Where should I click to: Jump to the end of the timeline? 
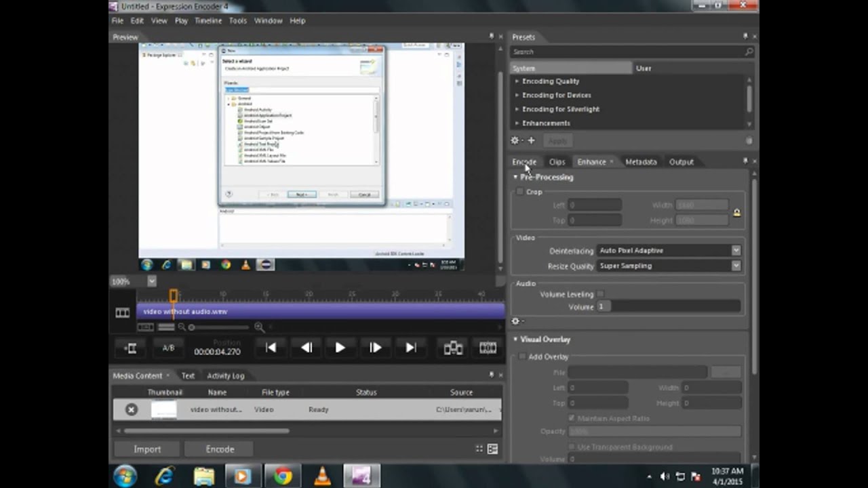click(411, 348)
